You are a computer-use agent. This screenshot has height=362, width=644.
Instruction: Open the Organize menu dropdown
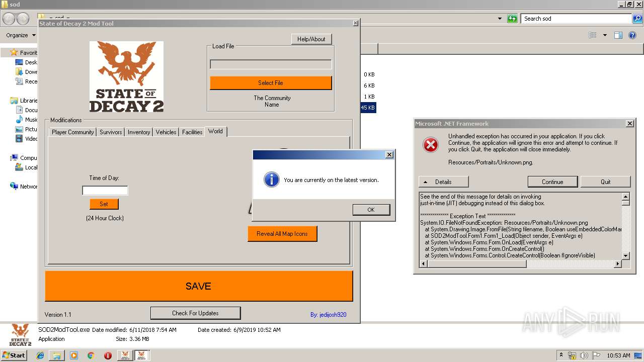[21, 35]
